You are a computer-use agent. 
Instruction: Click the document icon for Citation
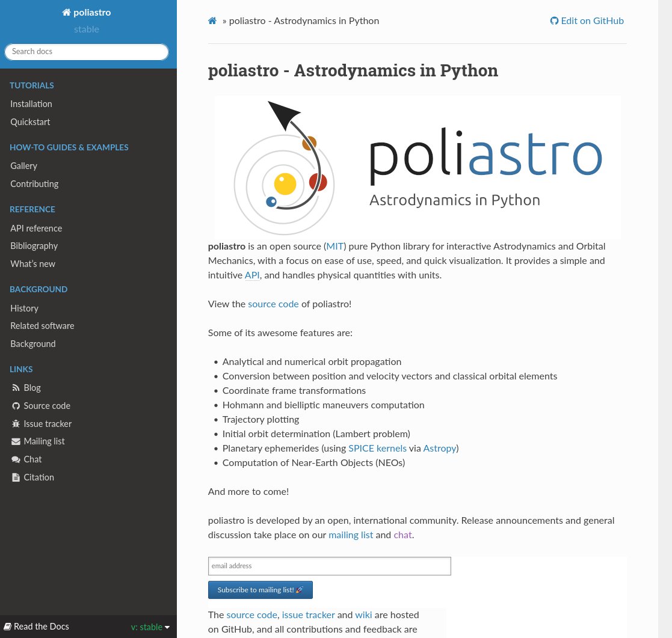tap(16, 477)
